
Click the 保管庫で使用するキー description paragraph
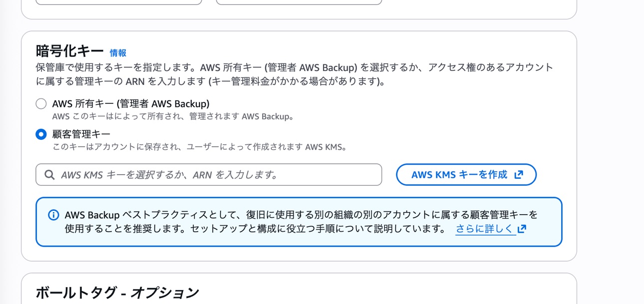point(295,74)
